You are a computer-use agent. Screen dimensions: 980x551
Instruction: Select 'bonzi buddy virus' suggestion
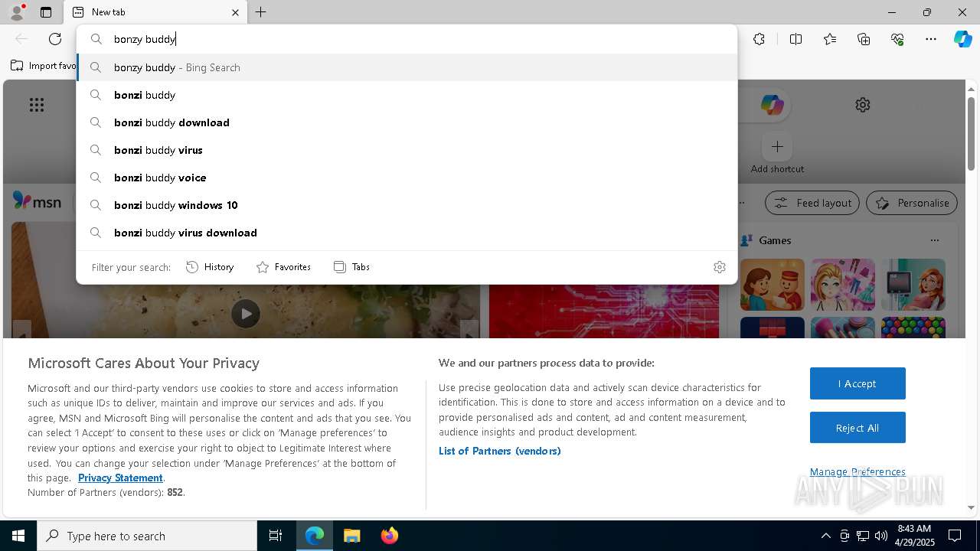coord(407,150)
